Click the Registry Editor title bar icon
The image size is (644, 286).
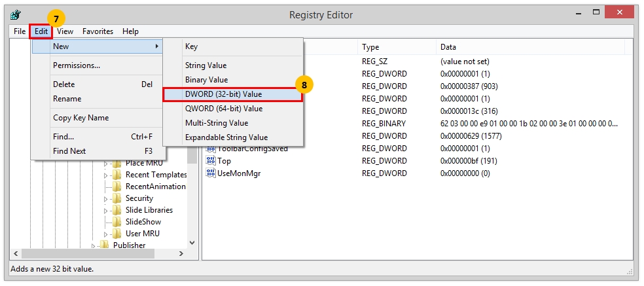pos(16,14)
